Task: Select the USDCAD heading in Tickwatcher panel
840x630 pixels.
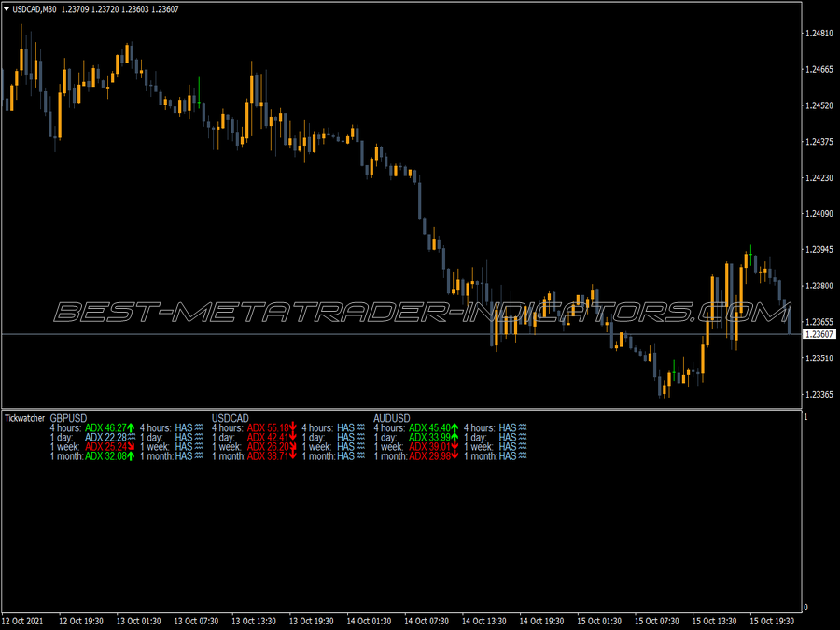Action: (x=231, y=418)
